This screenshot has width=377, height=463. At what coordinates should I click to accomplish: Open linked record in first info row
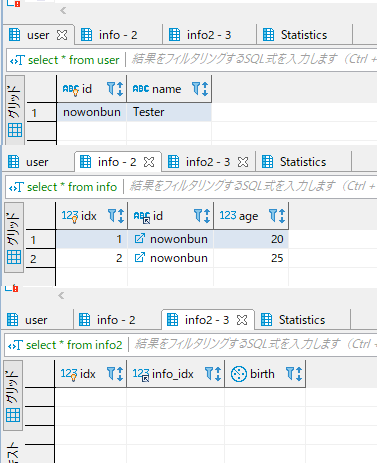[x=139, y=239]
